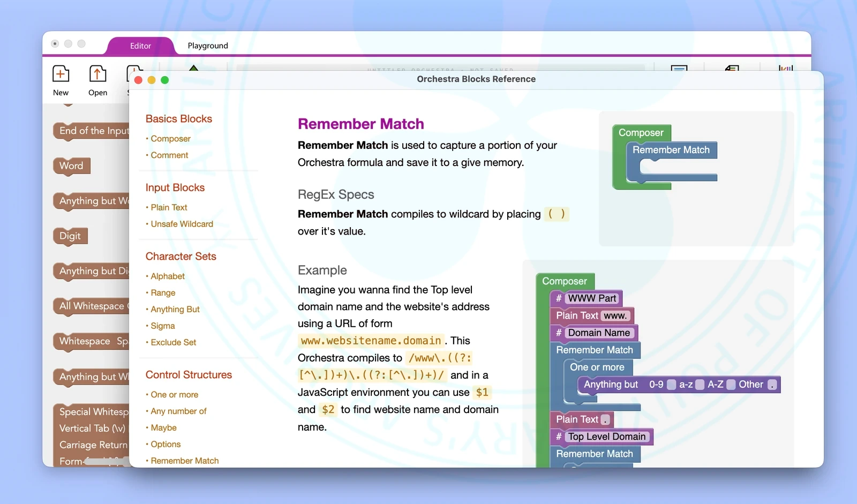Select the Anything but Di… block in Editor
Image resolution: width=857 pixels, height=504 pixels.
(x=92, y=272)
